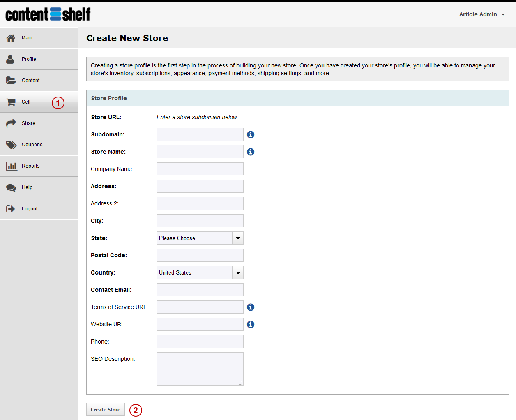Viewport: 516px width, 420px height.
Task: Click the Share arrow icon
Action: coord(11,123)
